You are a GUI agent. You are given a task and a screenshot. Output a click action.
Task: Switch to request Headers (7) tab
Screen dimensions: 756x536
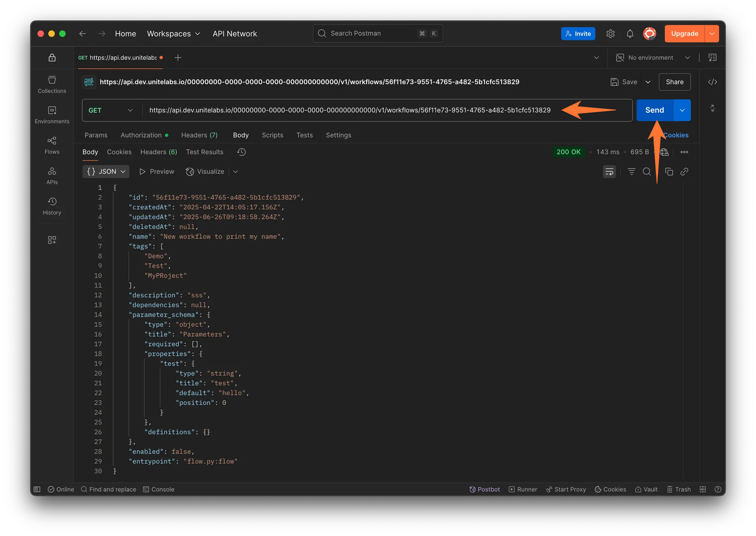pyautogui.click(x=199, y=135)
